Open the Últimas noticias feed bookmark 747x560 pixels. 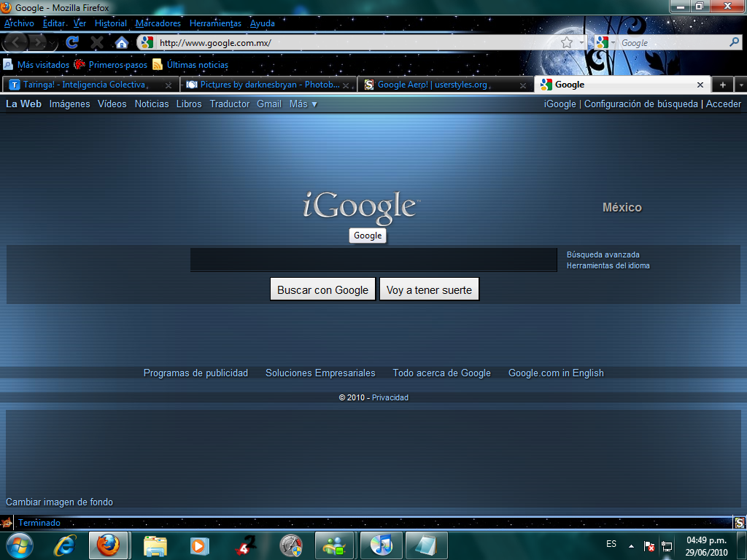[190, 65]
